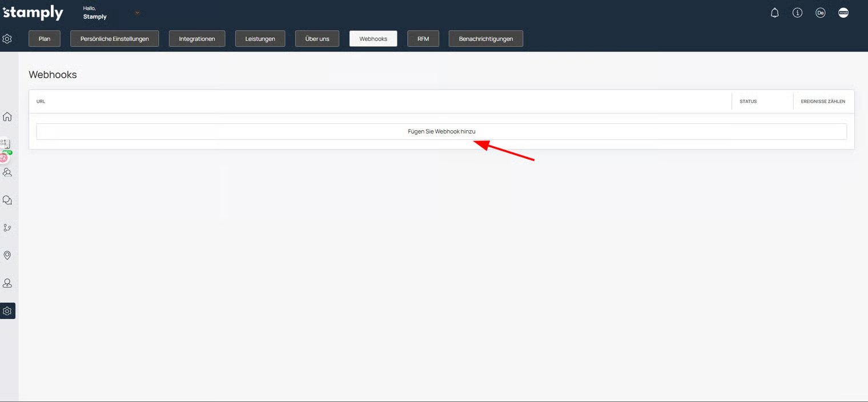The image size is (868, 402).
Task: Open the RFM tab
Action: (423, 39)
